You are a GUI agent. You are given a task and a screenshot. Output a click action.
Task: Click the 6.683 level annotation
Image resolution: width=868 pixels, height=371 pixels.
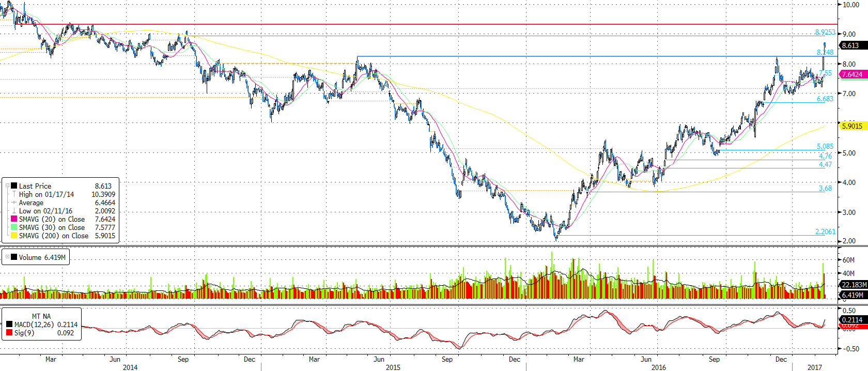[x=825, y=99]
